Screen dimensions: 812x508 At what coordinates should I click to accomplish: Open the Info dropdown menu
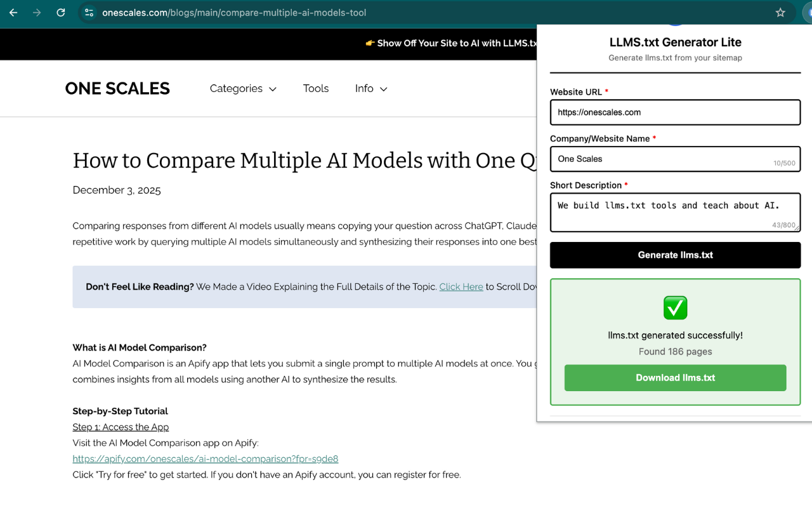click(370, 88)
